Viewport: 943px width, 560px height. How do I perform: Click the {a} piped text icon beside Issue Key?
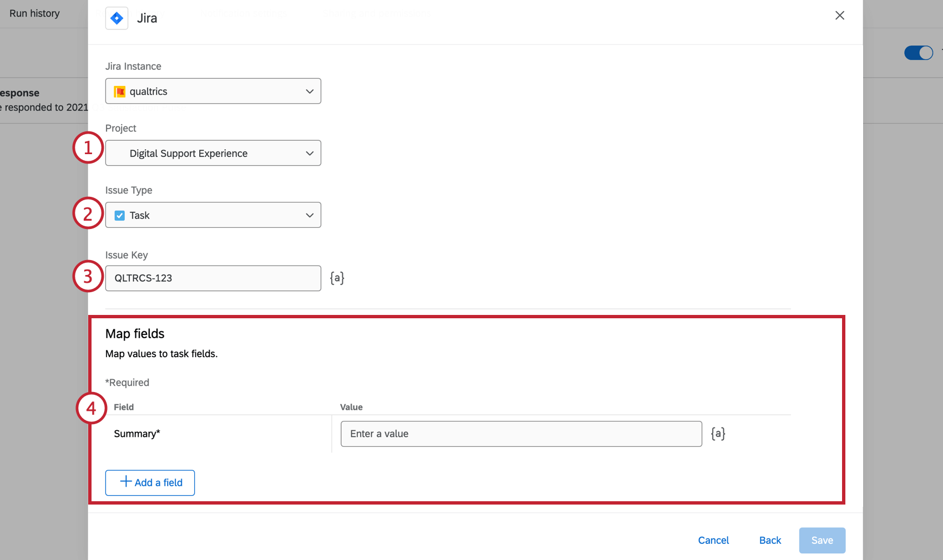[x=337, y=278]
